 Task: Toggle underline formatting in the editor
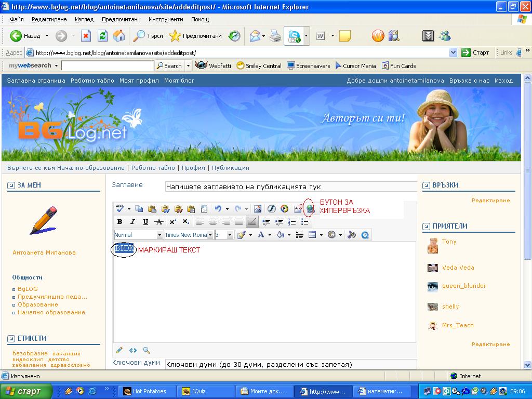[145, 221]
